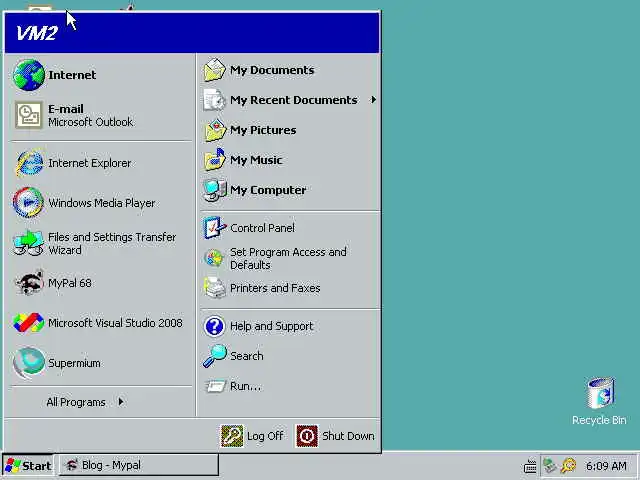Click the My Pictures folder icon
This screenshot has height=480, width=640.
tap(214, 130)
